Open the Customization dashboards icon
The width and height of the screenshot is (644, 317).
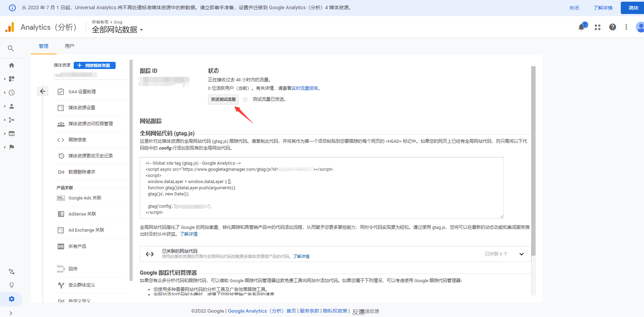click(12, 79)
